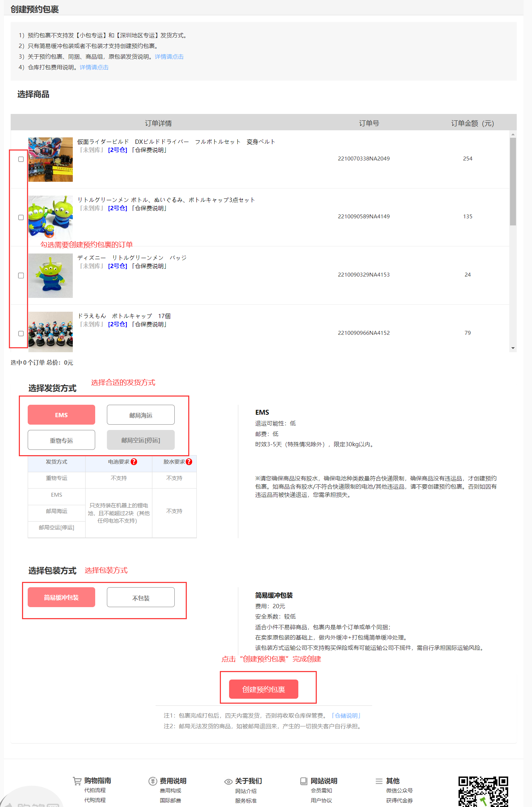Choose the 邮局海运 shipping method

coord(141,415)
